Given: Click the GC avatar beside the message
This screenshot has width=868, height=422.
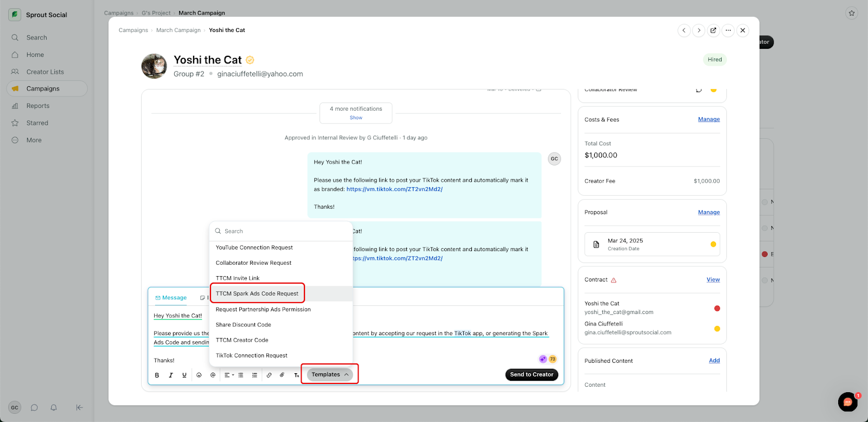Looking at the screenshot, I should [x=554, y=159].
